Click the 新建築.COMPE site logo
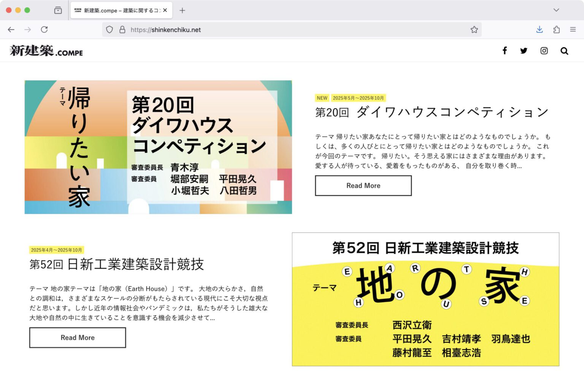This screenshot has width=584, height=392. point(46,51)
